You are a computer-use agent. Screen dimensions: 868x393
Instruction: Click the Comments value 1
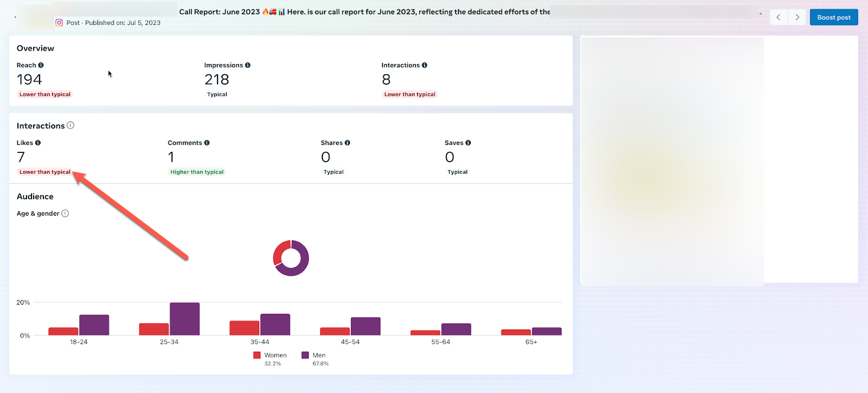(171, 157)
